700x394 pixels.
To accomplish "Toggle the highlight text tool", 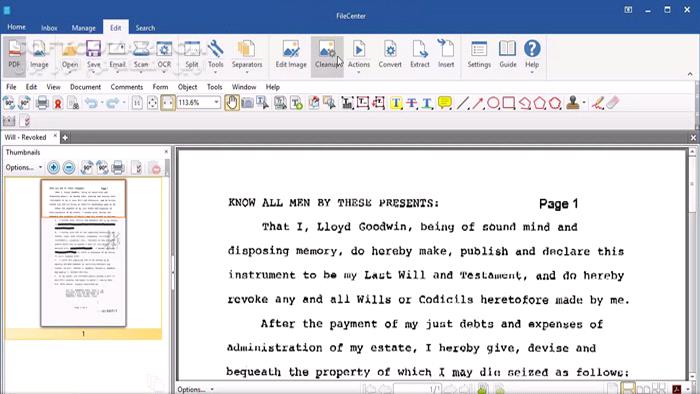I will point(396,103).
